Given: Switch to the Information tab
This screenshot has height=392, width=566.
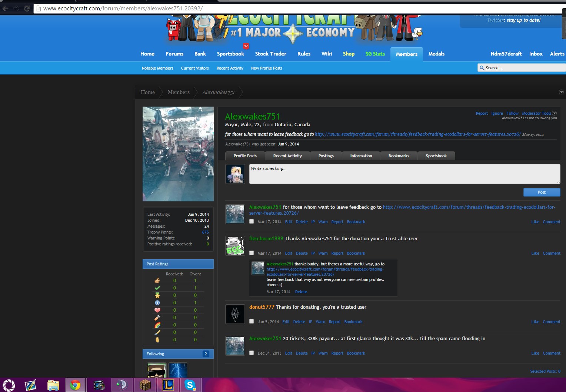Looking at the screenshot, I should (x=361, y=156).
